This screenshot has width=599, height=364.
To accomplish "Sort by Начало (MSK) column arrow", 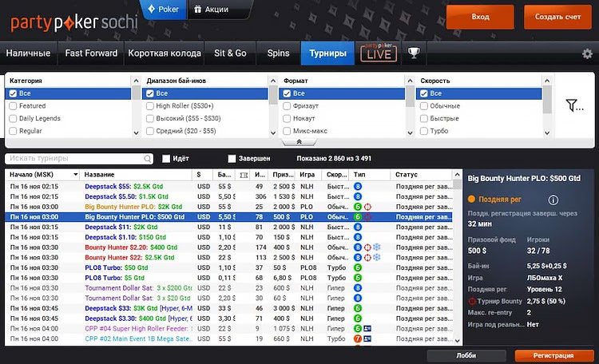I will (x=75, y=174).
